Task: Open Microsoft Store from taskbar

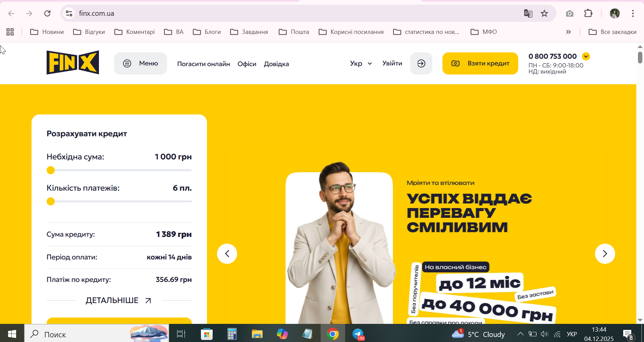Action: [207, 334]
